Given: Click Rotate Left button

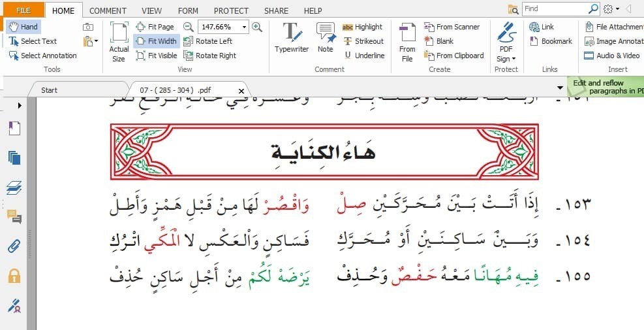Looking at the screenshot, I should (x=207, y=41).
